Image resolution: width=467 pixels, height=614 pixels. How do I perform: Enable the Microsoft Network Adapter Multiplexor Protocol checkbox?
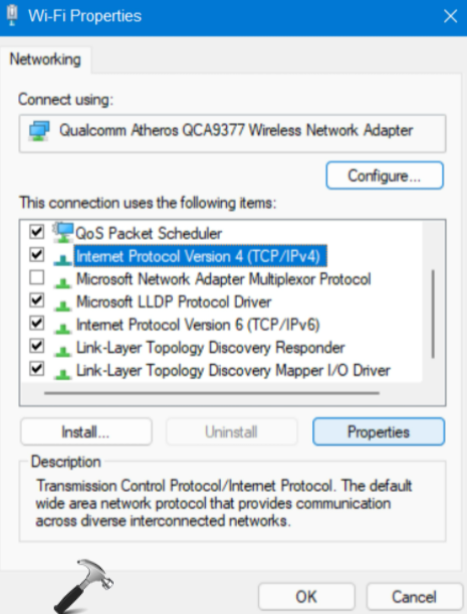37,278
